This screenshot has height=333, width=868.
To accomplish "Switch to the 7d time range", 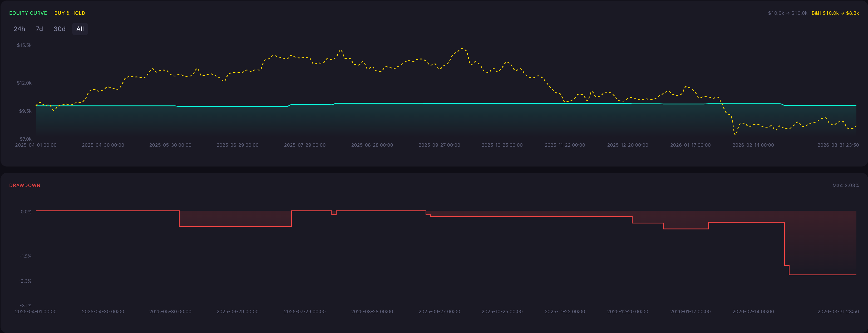I will click(40, 29).
